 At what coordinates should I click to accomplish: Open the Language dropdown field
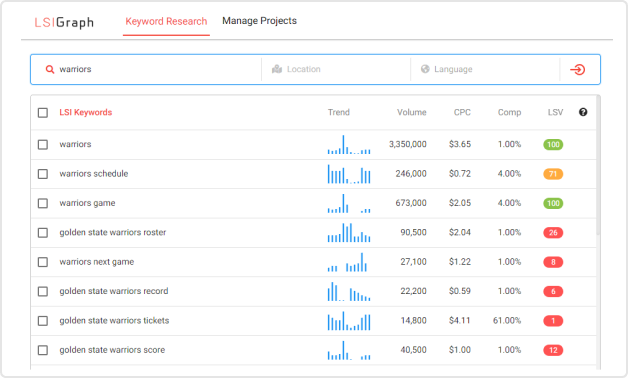coord(485,69)
